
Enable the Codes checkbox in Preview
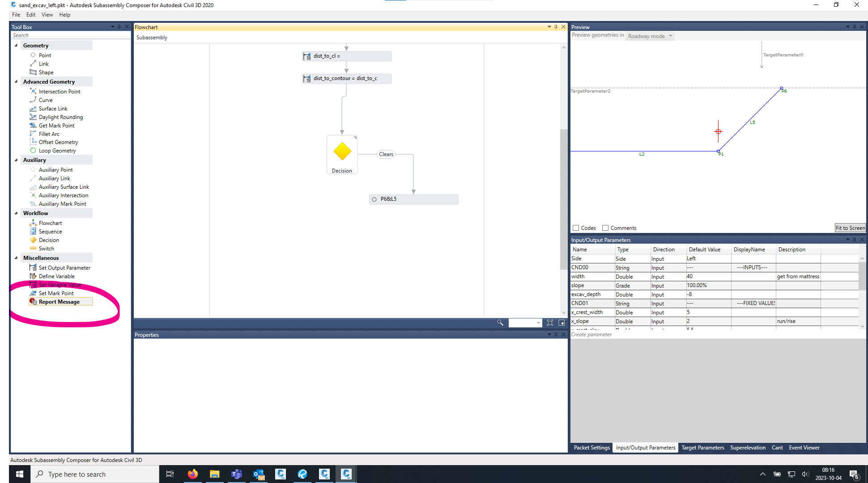(x=576, y=228)
